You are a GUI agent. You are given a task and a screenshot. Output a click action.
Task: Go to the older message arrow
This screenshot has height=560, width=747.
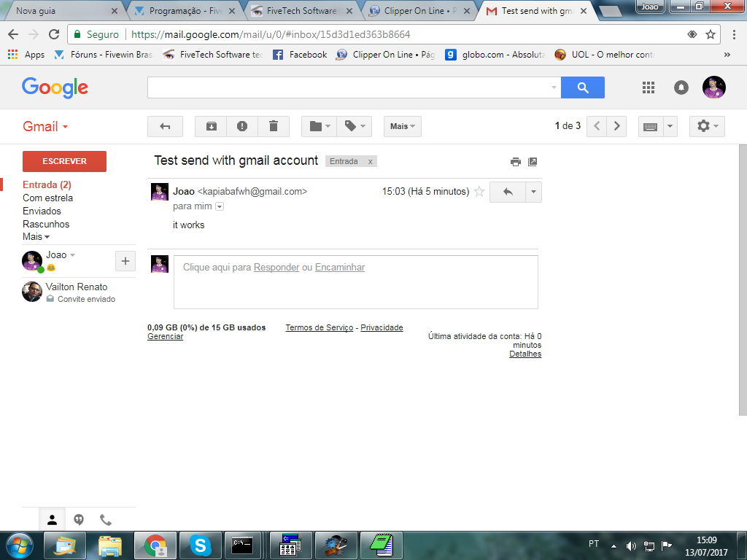(616, 126)
